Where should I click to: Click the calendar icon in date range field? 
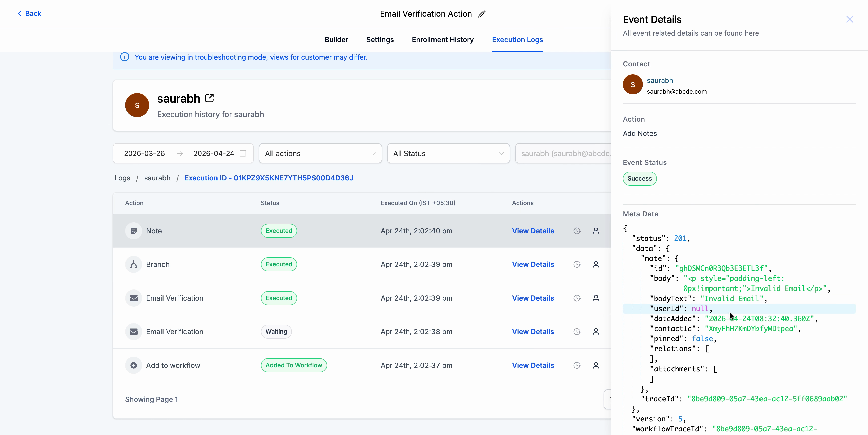tap(243, 153)
